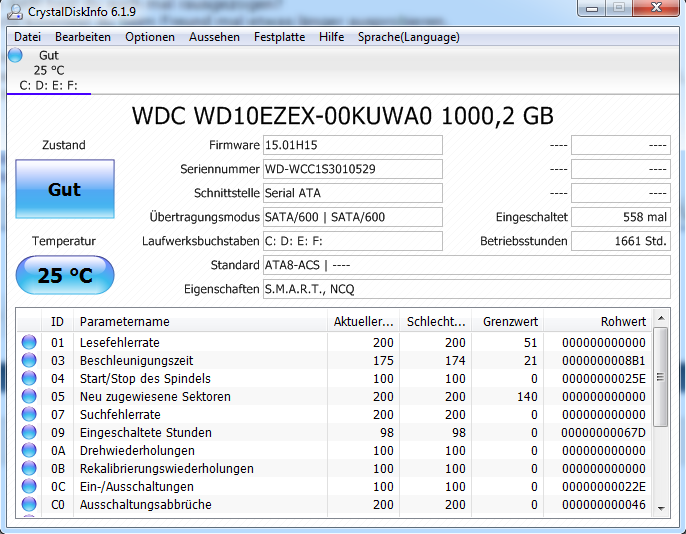The image size is (686, 534).
Task: Click the scrollbar down arrow in SMART list
Action: 661,508
